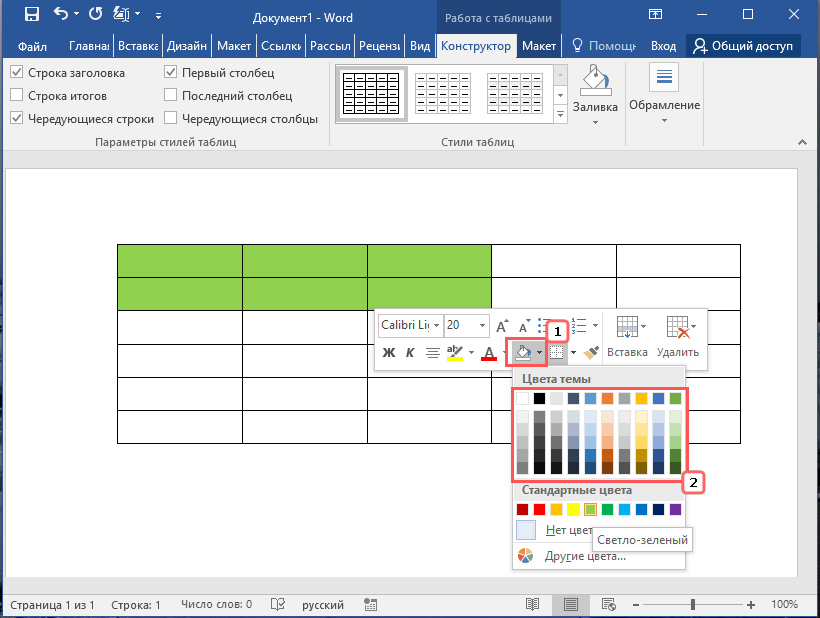Toggle italic (К) in the mini toolbar
This screenshot has height=618, width=820.
410,352
